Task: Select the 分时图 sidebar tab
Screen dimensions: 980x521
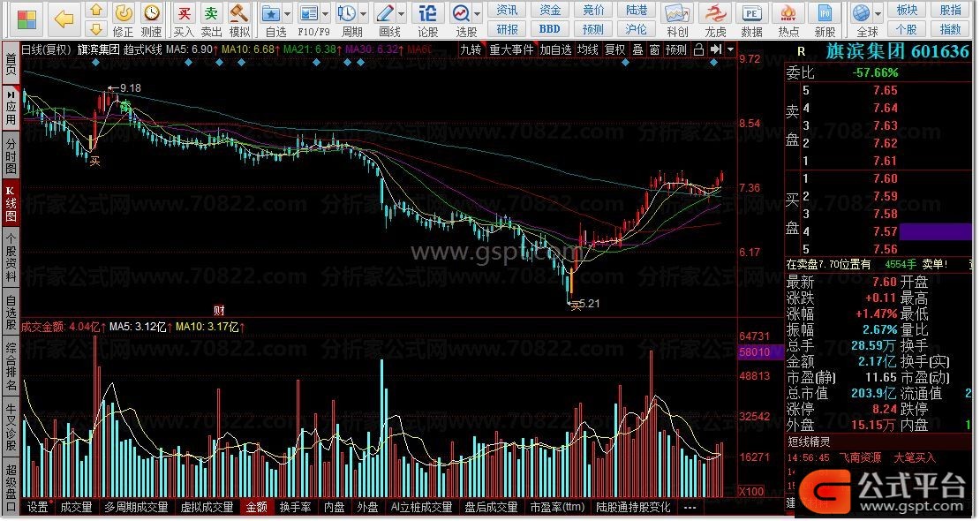Action: pos(11,155)
